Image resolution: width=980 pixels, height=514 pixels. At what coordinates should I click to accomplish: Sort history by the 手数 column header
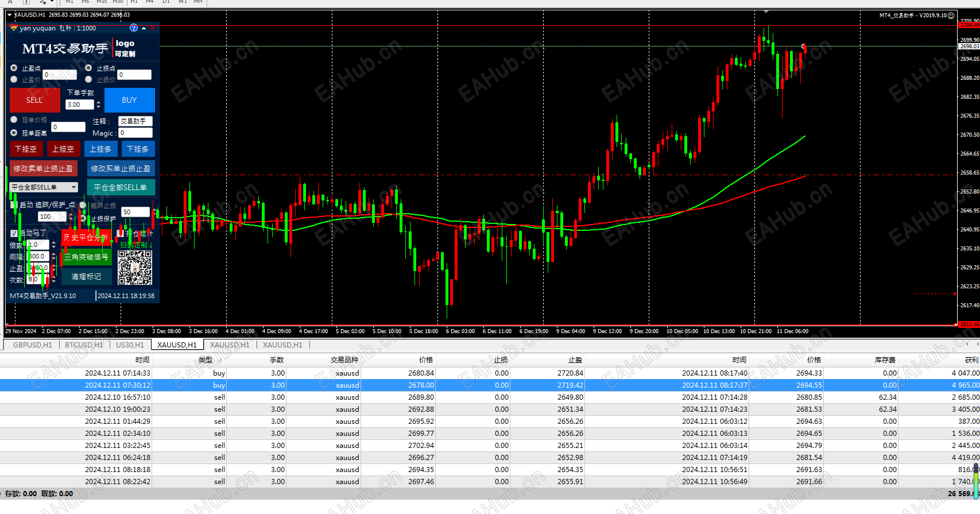[x=277, y=360]
